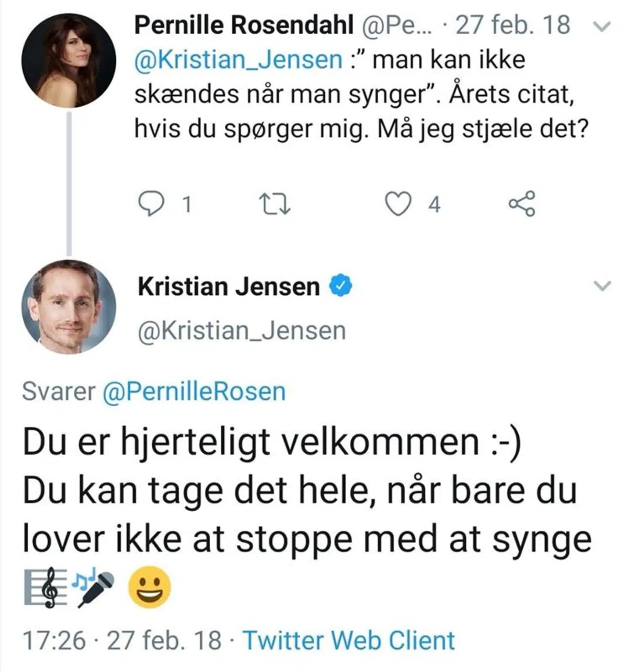Open Kristian Jensen's profile picture
632x672 pixels.
coord(69,307)
